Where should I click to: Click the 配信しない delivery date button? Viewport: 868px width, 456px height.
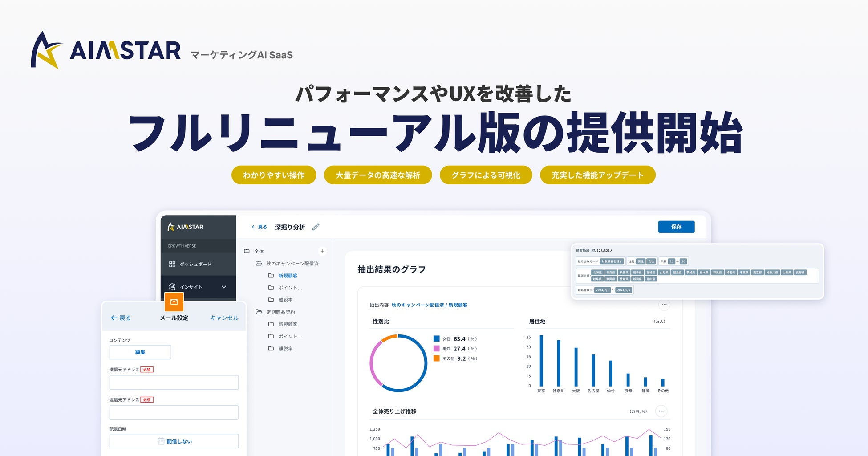174,441
